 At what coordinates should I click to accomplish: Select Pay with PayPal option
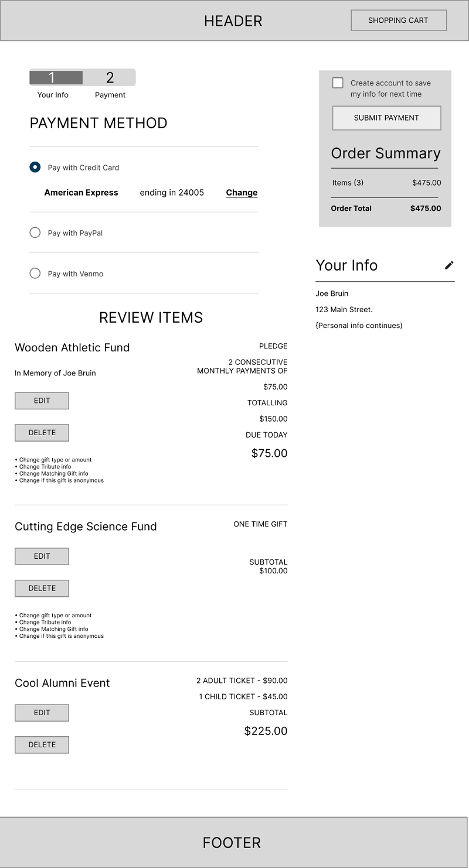click(x=35, y=233)
